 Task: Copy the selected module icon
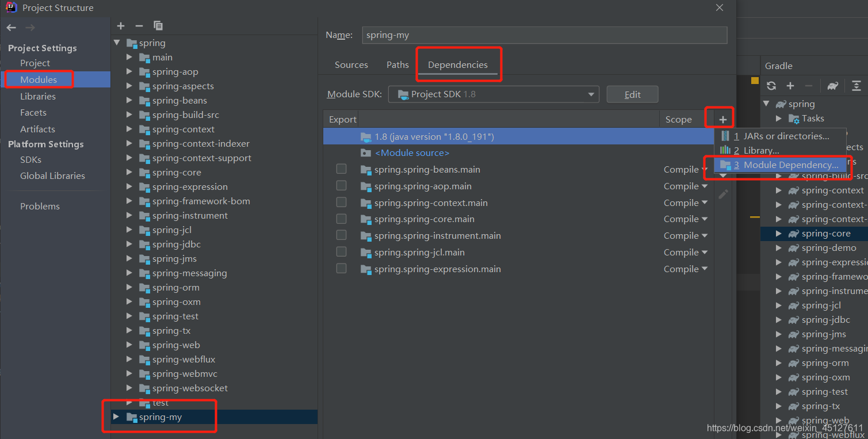158,26
